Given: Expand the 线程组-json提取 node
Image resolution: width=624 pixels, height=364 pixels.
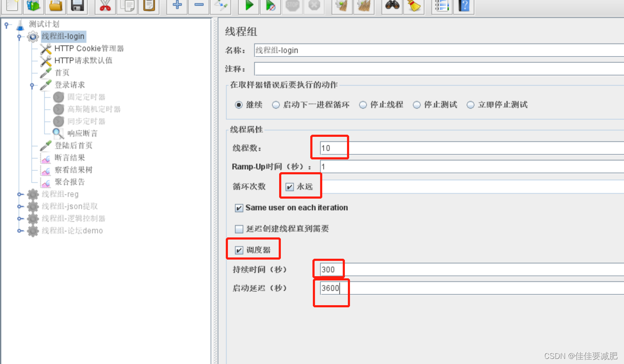Looking at the screenshot, I should [x=20, y=206].
